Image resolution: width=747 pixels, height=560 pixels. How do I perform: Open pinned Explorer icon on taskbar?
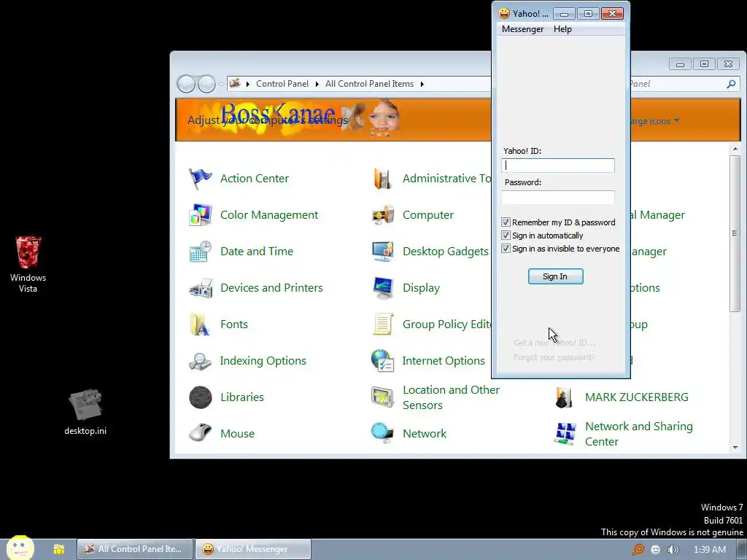tap(58, 549)
